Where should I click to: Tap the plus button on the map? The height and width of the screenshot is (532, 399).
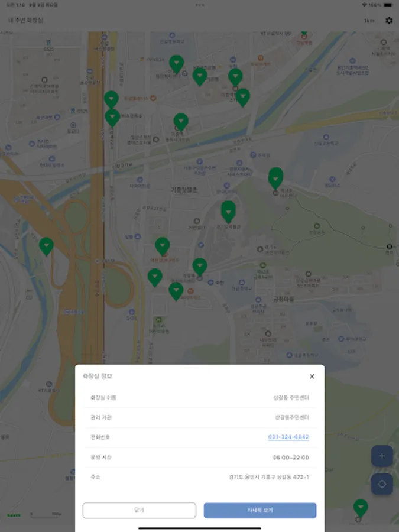click(x=382, y=456)
